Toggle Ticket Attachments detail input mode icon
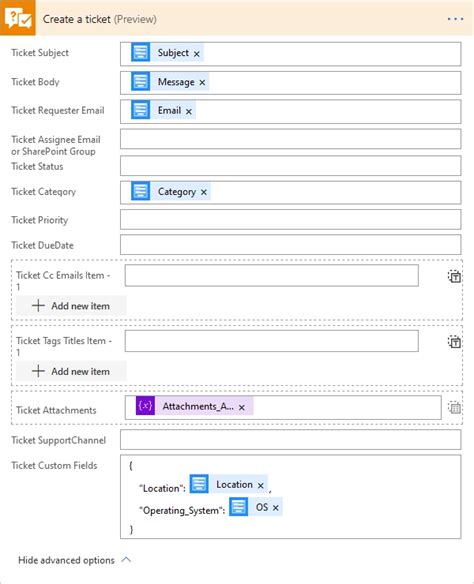This screenshot has height=584, width=474. pyautogui.click(x=454, y=407)
